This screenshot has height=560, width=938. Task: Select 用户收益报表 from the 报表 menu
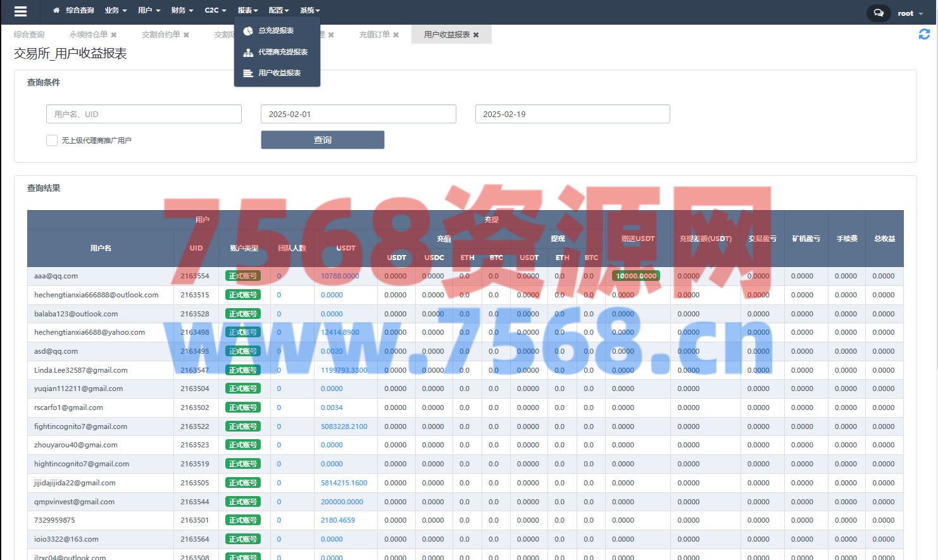pos(279,73)
